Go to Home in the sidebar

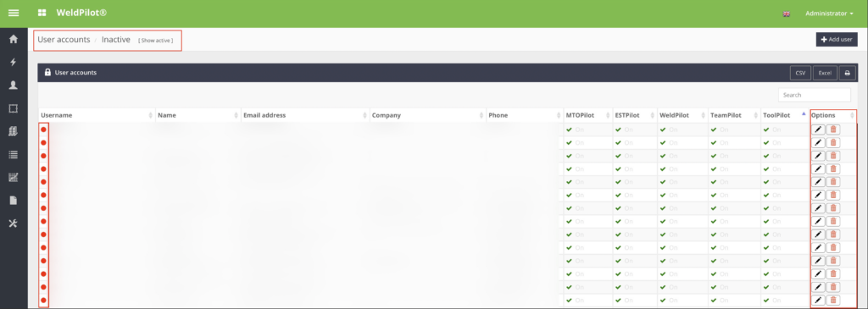coord(14,39)
